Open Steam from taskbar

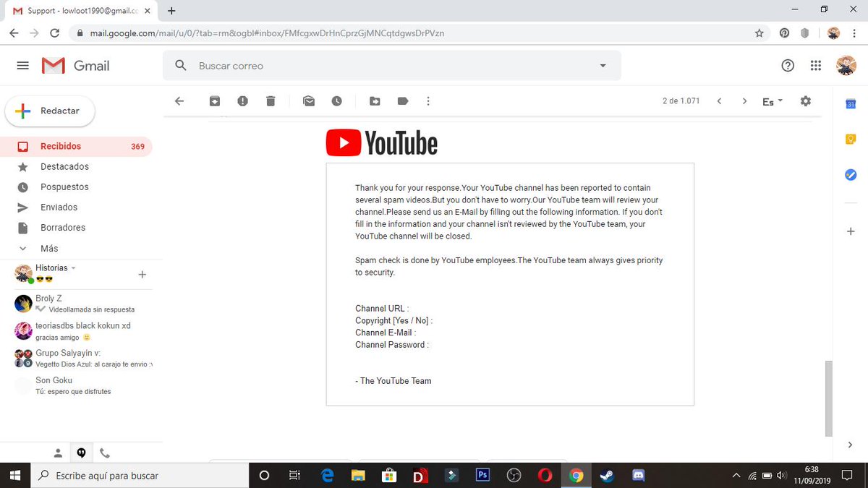[x=606, y=476]
